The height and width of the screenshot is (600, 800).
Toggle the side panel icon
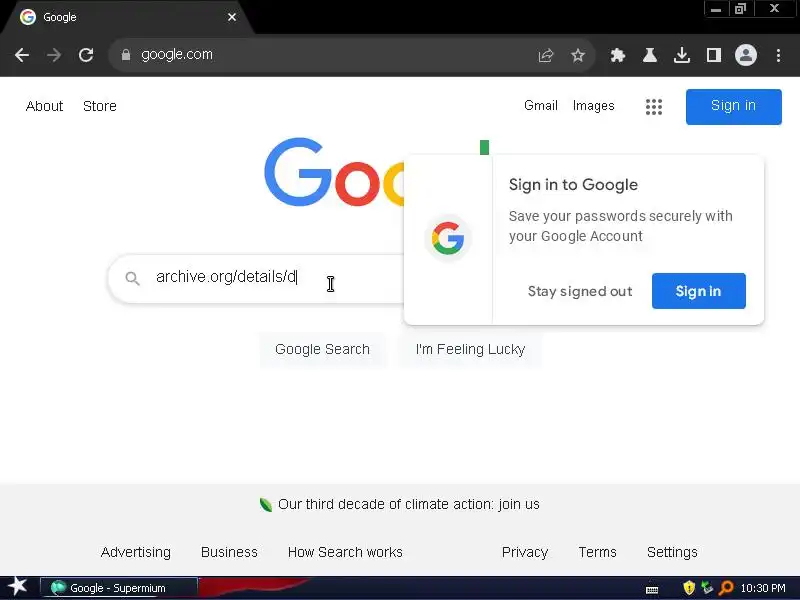click(714, 55)
